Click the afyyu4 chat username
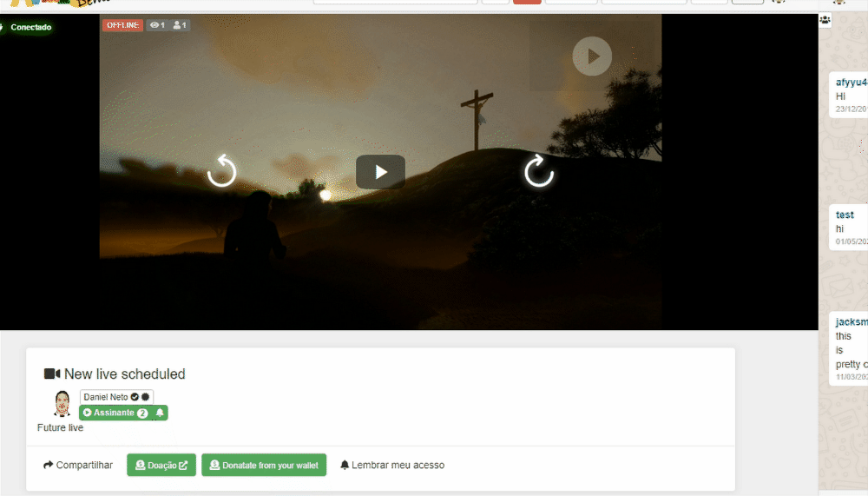 pyautogui.click(x=852, y=83)
